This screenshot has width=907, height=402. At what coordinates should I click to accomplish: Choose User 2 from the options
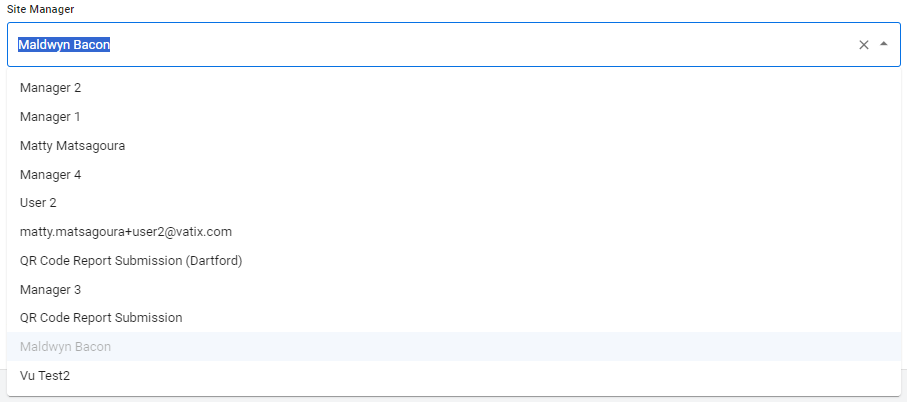tap(40, 203)
